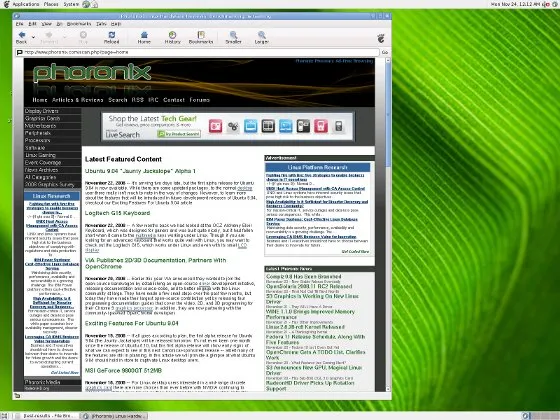Open VIA Publishes 2D/3D Documentation article

coord(155,264)
